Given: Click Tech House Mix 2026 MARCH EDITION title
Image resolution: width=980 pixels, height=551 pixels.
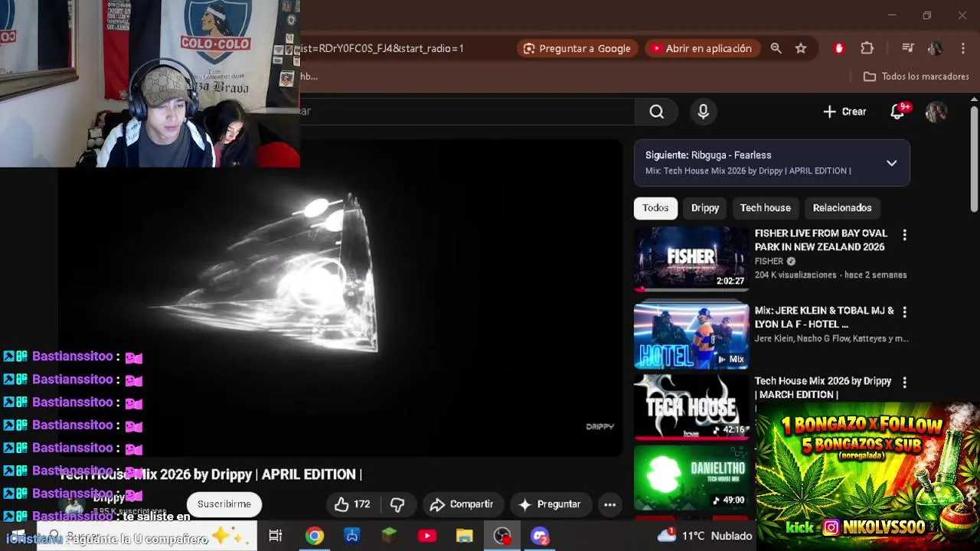Looking at the screenshot, I should tap(823, 388).
